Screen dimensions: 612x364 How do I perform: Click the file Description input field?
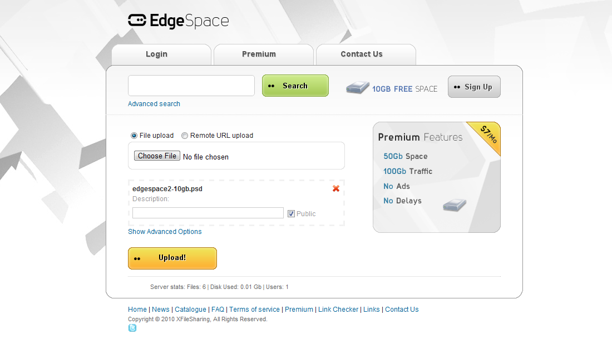208,213
